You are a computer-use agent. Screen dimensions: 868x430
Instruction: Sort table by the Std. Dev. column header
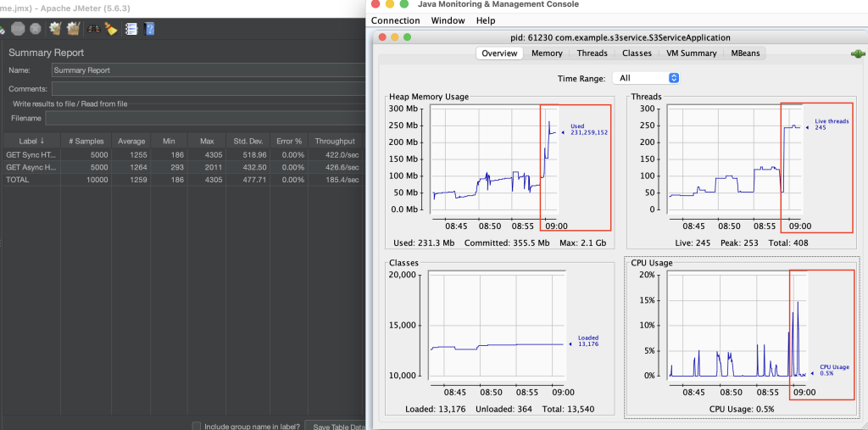point(248,142)
